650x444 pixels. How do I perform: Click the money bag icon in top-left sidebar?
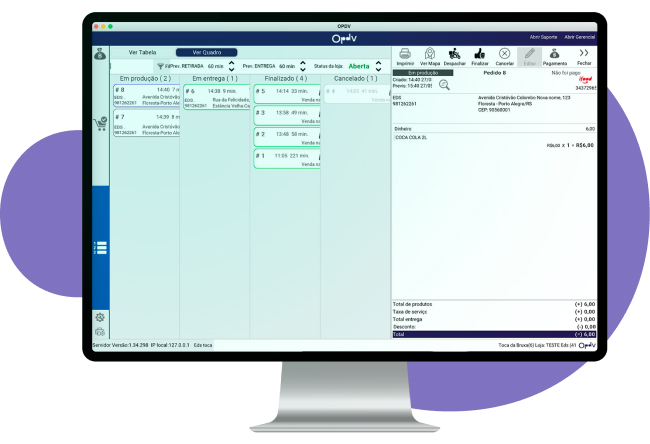pyautogui.click(x=100, y=53)
